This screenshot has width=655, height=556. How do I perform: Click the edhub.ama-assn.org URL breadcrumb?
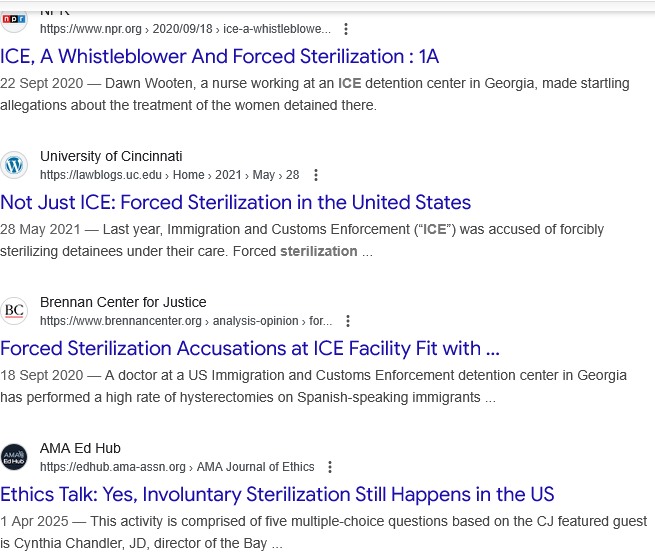pos(177,467)
